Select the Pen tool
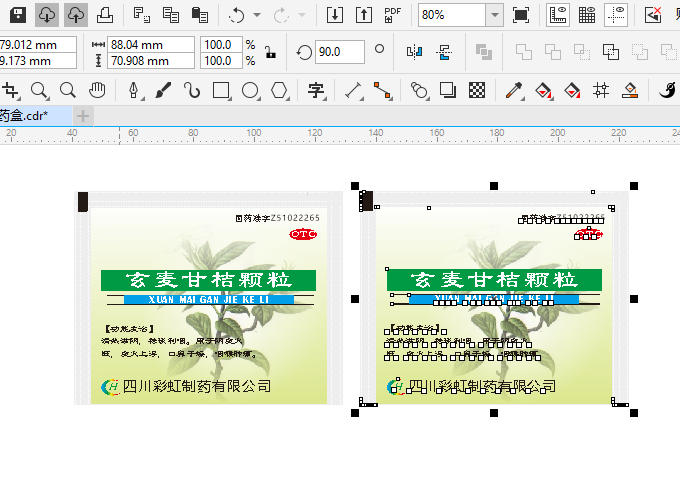680x493 pixels. point(134,91)
